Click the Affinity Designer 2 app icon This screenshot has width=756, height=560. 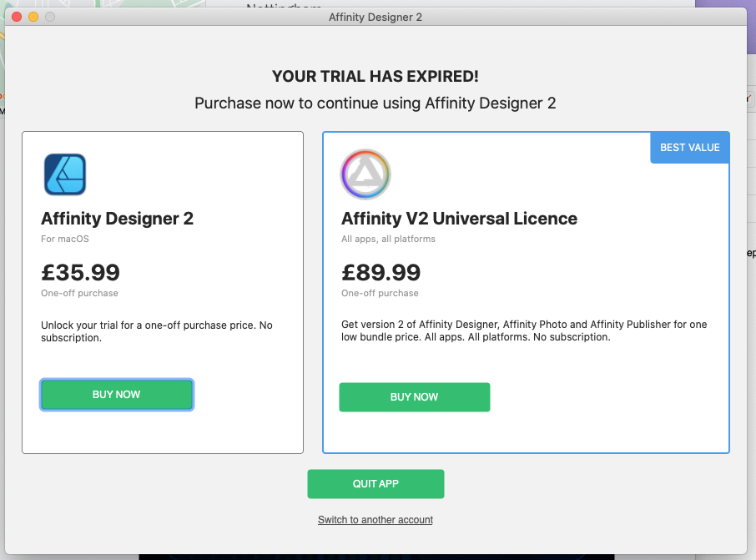65,174
